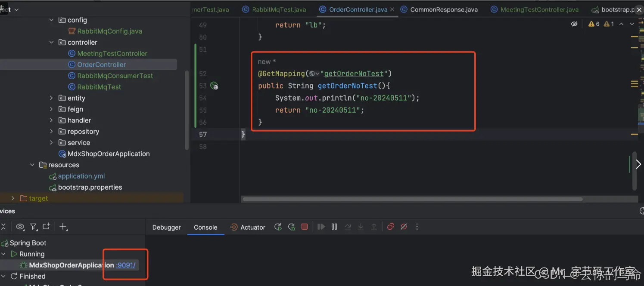
Task: Click the right-side panel expand chevron
Action: coord(638,164)
